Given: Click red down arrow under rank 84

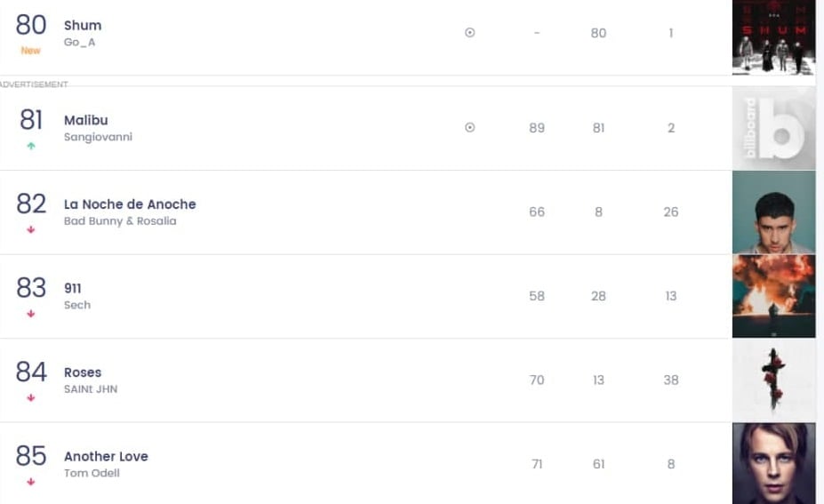Looking at the screenshot, I should [x=31, y=397].
